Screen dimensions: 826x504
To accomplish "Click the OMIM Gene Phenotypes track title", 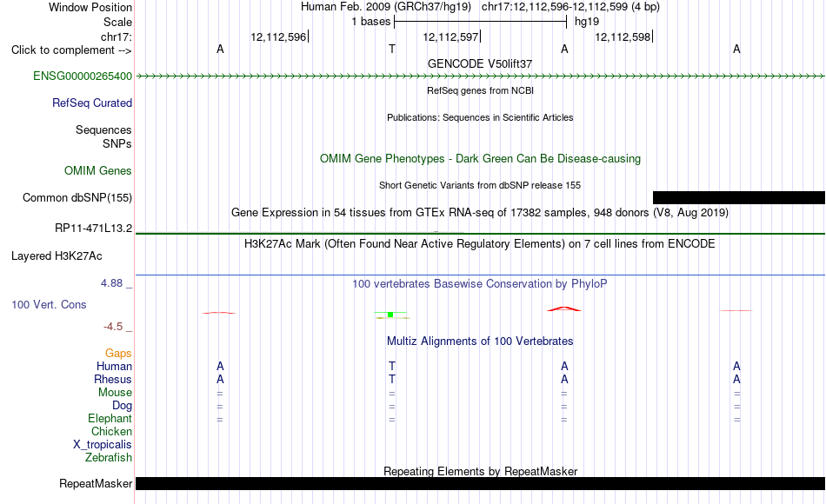I will [x=480, y=158].
